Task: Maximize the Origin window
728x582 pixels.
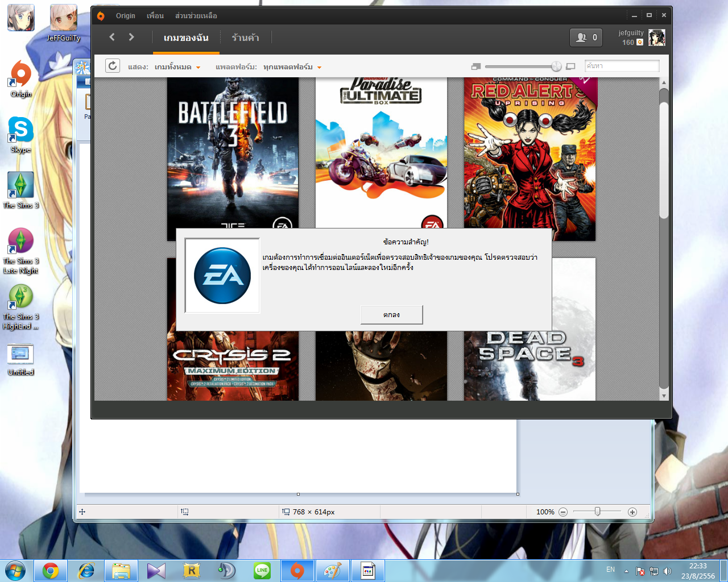Action: click(x=649, y=15)
